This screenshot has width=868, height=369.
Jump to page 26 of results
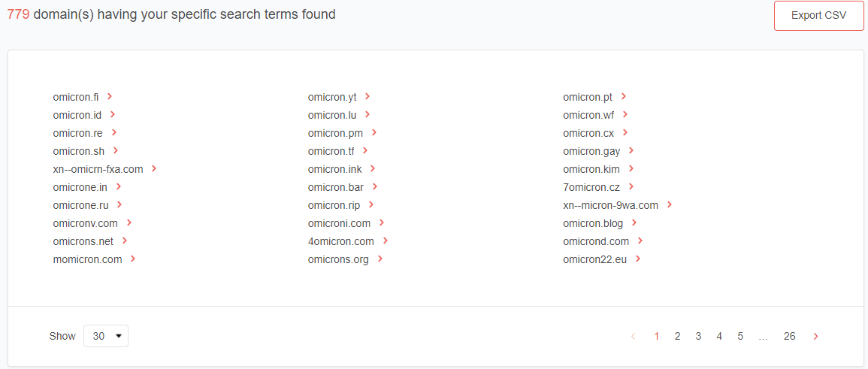pyautogui.click(x=789, y=337)
